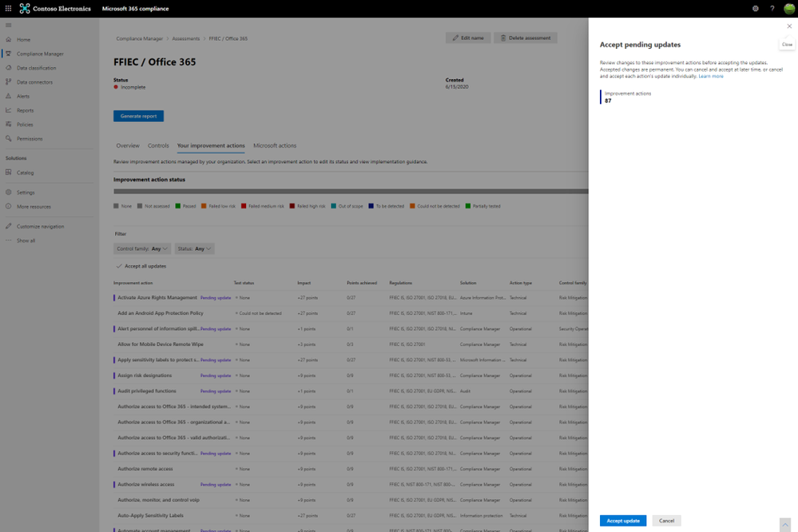The width and height of the screenshot is (798, 532).
Task: Click the Accept update button
Action: click(x=623, y=521)
